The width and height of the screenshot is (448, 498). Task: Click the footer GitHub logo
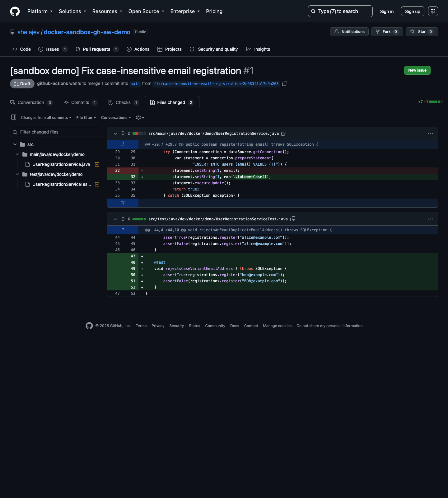point(89,326)
